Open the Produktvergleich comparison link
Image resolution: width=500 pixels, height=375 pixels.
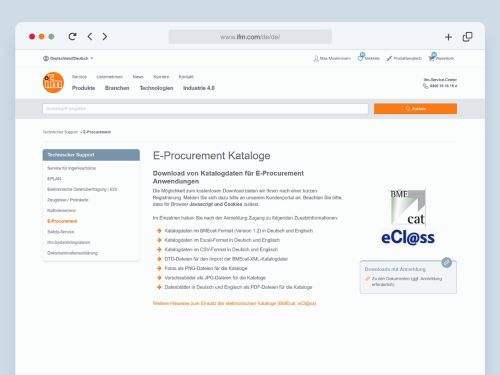click(x=404, y=58)
